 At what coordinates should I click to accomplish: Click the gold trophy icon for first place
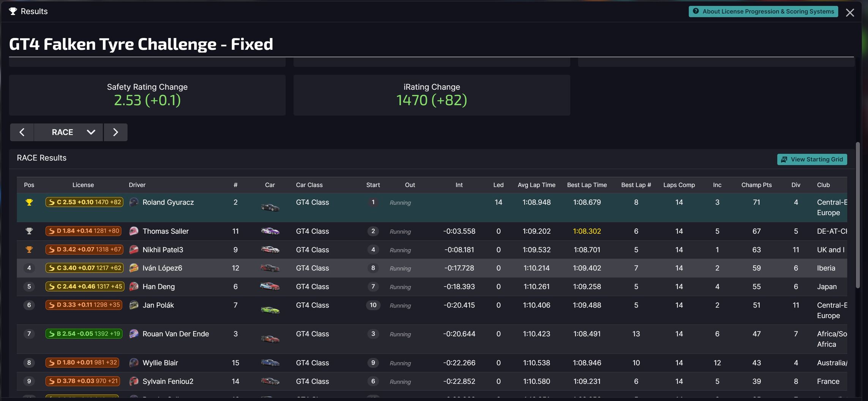pyautogui.click(x=29, y=202)
